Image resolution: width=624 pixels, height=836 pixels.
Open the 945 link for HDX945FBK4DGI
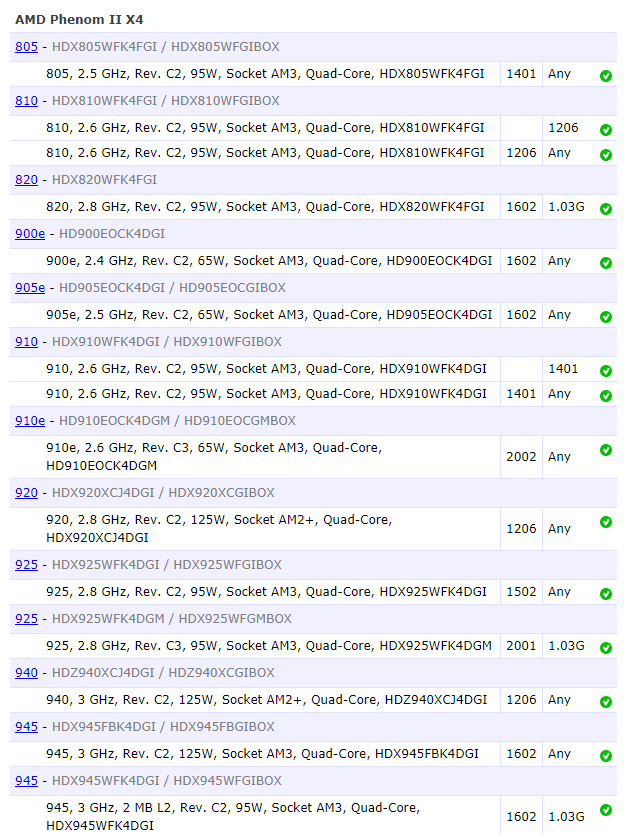click(26, 727)
